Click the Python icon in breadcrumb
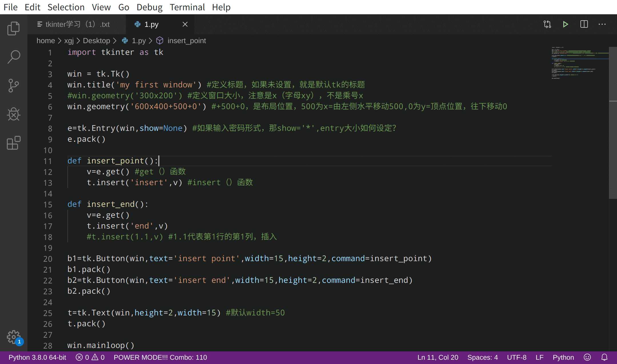The width and height of the screenshot is (617, 364). coord(125,41)
